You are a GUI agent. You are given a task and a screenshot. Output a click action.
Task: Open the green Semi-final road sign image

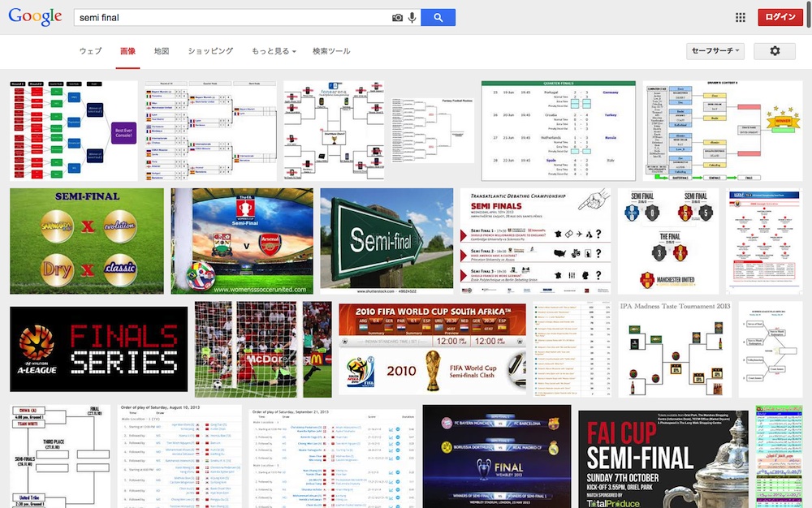387,241
